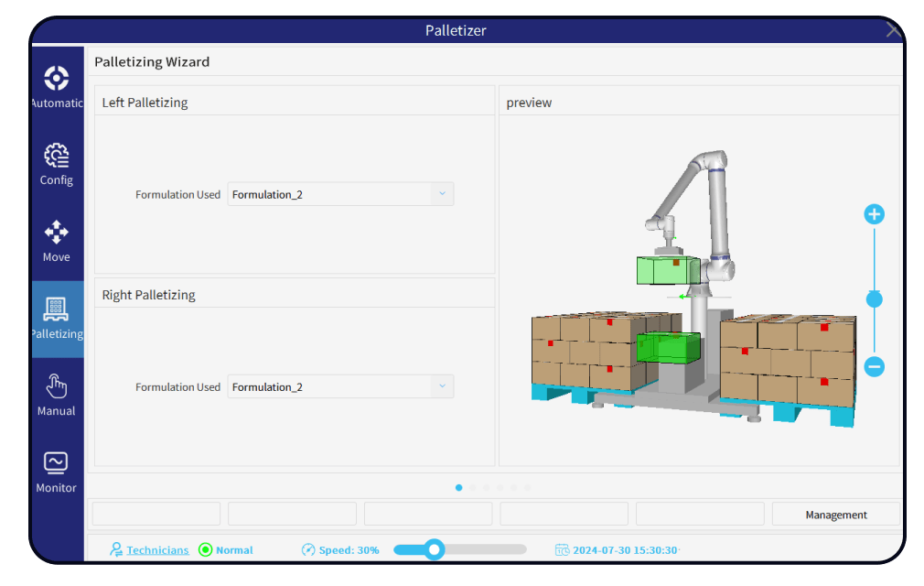924x586 pixels.
Task: Open the Monitor waveform icon
Action: [x=57, y=462]
